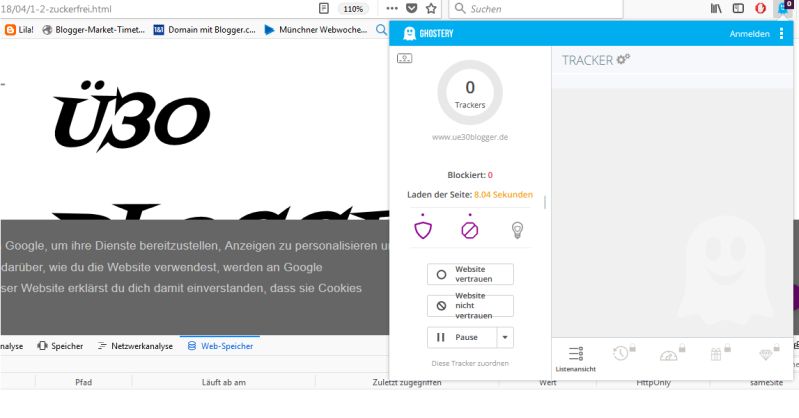Sort by Zuletzt zugegriffen column header

pyautogui.click(x=407, y=382)
